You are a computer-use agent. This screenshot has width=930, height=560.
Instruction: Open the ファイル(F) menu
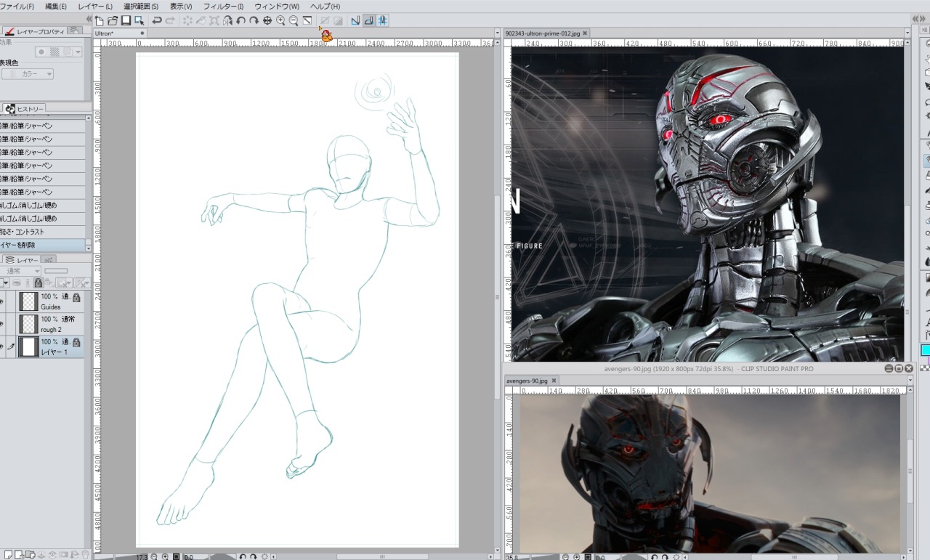(17, 6)
